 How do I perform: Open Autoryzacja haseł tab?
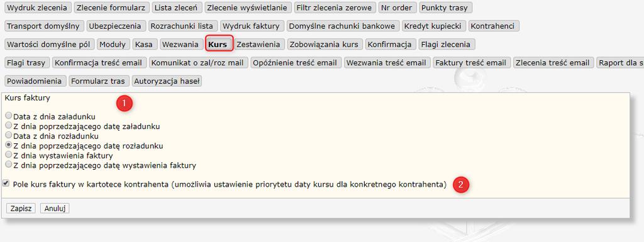(167, 81)
